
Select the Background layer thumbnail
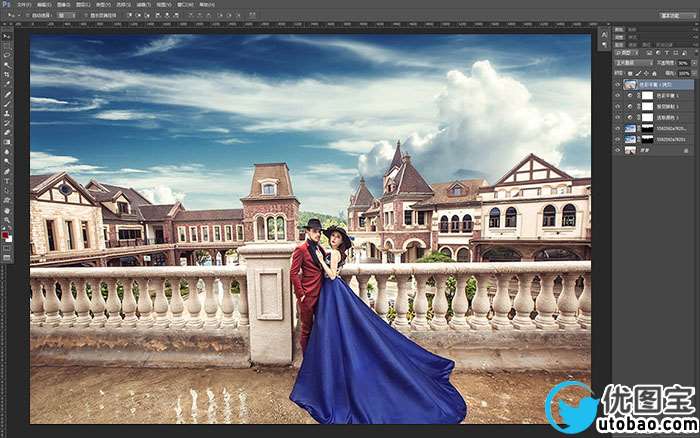click(630, 150)
